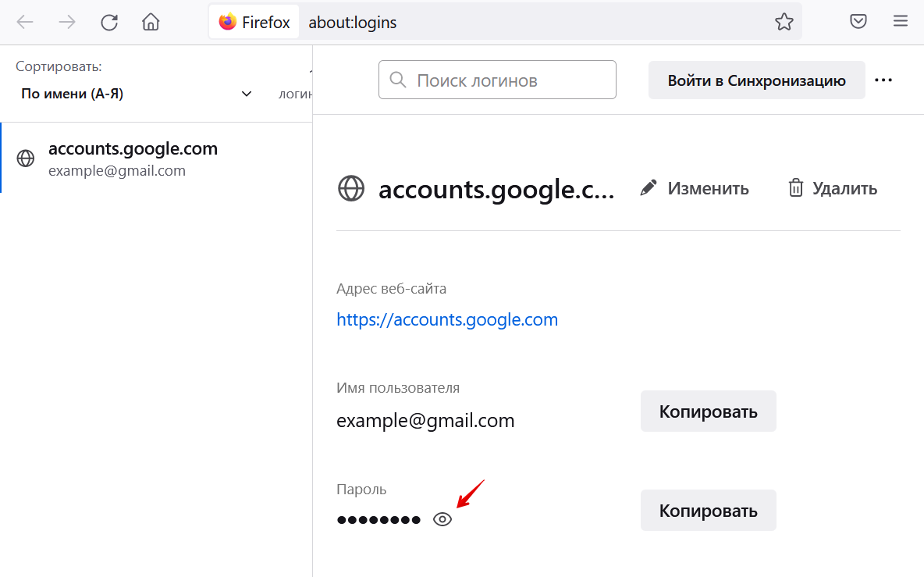924x577 pixels.
Task: Reload the current page
Action: click(109, 22)
